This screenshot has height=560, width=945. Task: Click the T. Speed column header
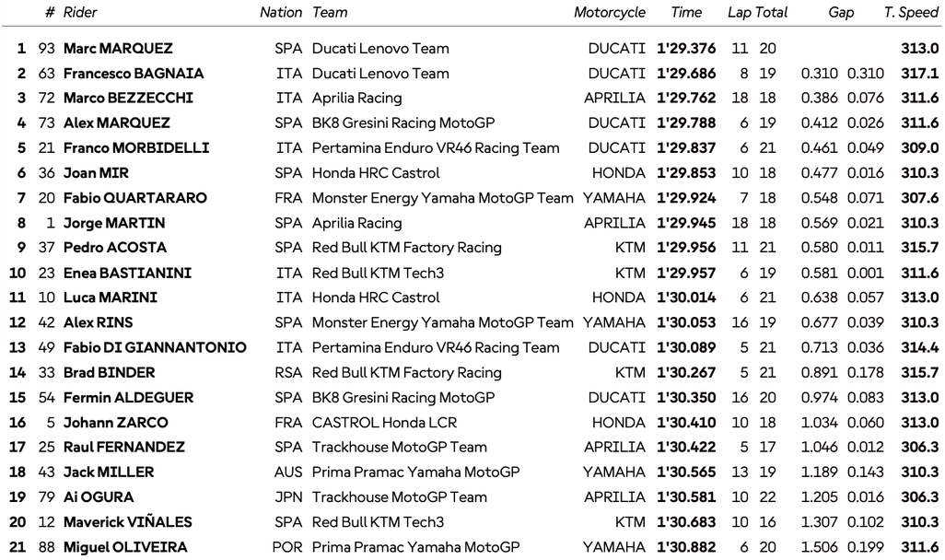[911, 13]
